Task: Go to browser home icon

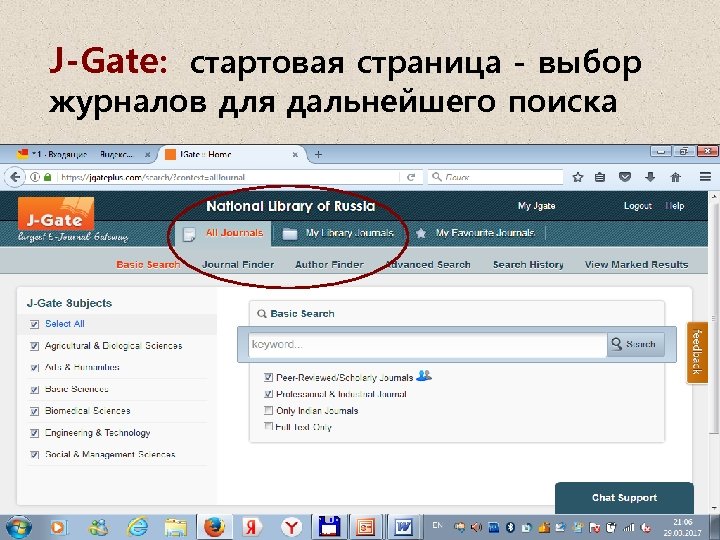Action: click(x=675, y=177)
